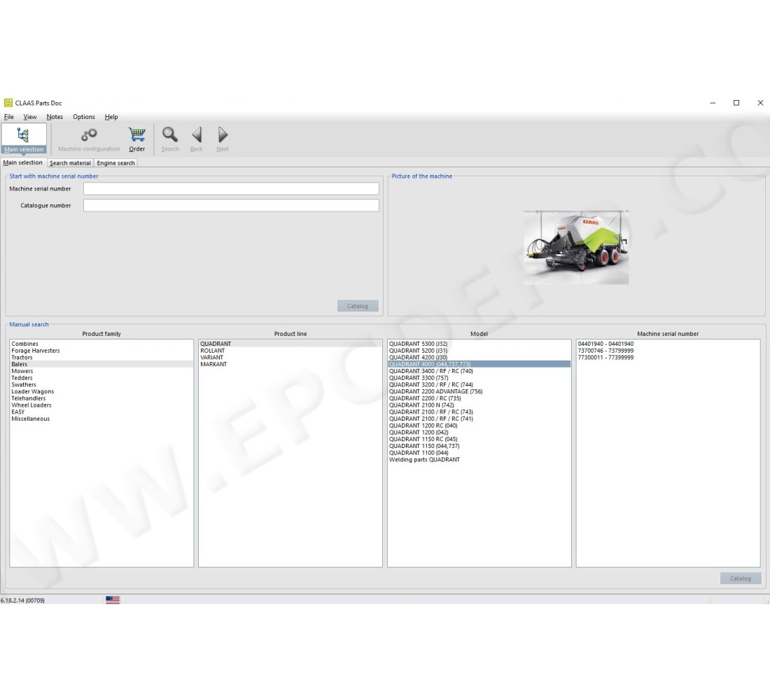Select ROLLANT product line

coord(290,351)
